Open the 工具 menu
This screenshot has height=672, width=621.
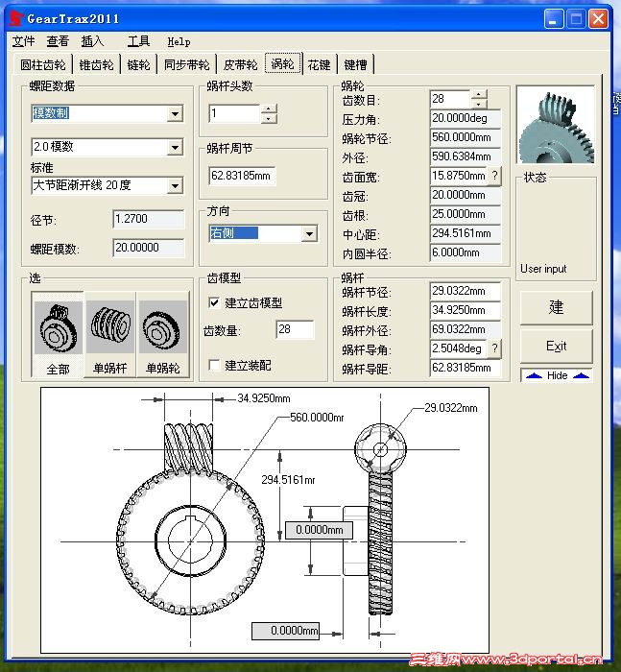138,41
